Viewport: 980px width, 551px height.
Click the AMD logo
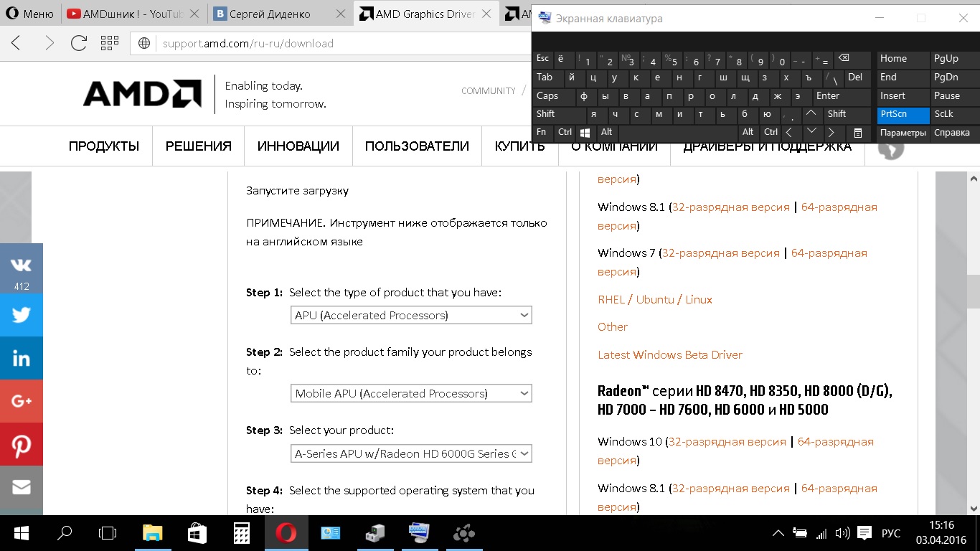(x=142, y=93)
